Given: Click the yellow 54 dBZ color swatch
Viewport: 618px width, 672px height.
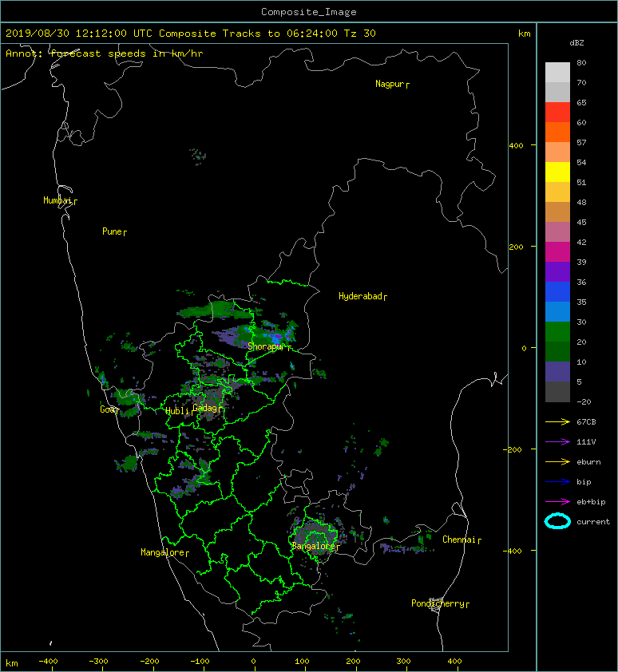Looking at the screenshot, I should [557, 172].
